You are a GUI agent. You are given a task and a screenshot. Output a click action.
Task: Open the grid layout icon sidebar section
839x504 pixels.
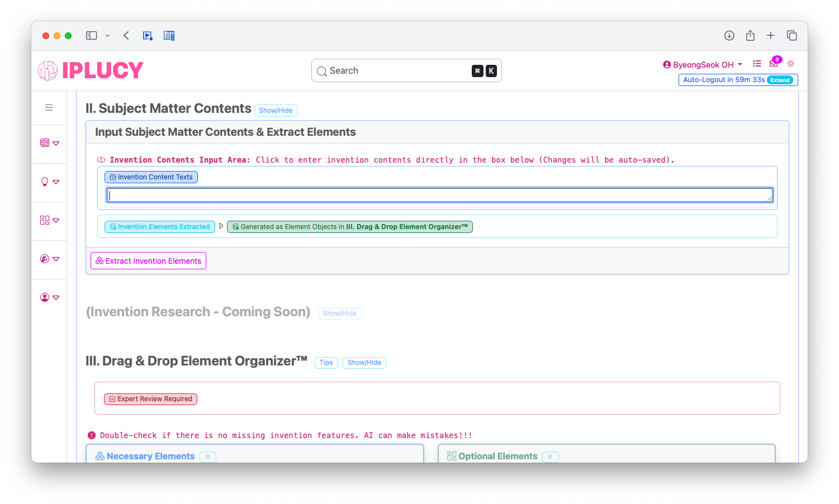tap(45, 220)
